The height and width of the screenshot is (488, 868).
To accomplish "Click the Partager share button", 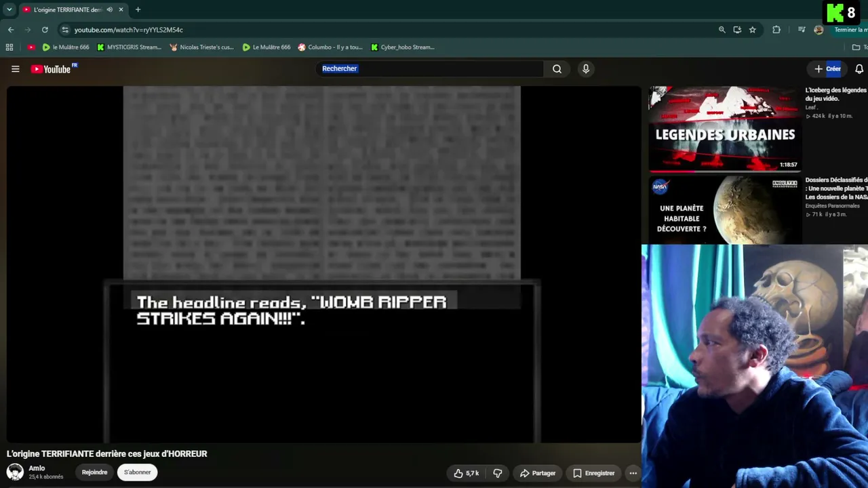I will [537, 473].
